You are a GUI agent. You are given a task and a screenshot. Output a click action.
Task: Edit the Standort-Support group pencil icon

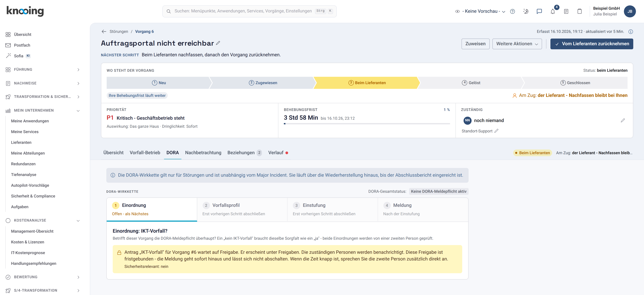[496, 131]
